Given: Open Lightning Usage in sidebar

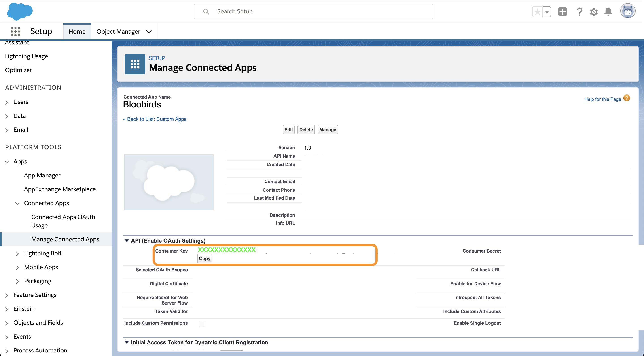Looking at the screenshot, I should pos(26,56).
